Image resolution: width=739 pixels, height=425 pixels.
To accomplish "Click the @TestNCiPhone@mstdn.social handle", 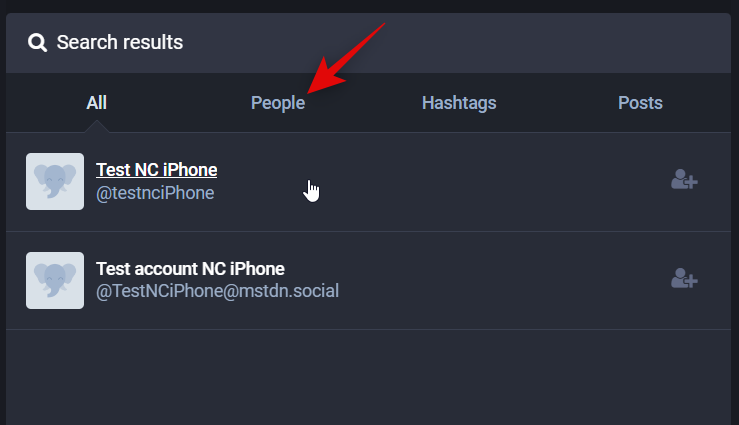I will (217, 291).
